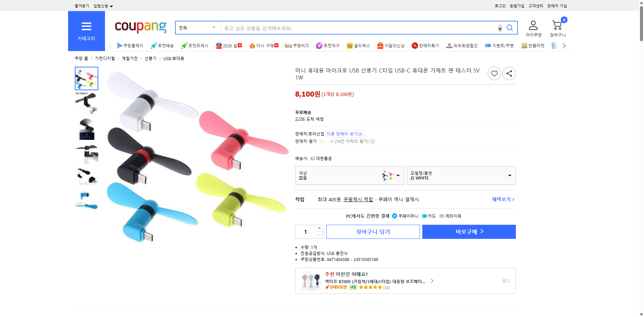Click the seller rating info icon
Image resolution: width=644 pixels, height=317 pixels.
click(x=372, y=141)
